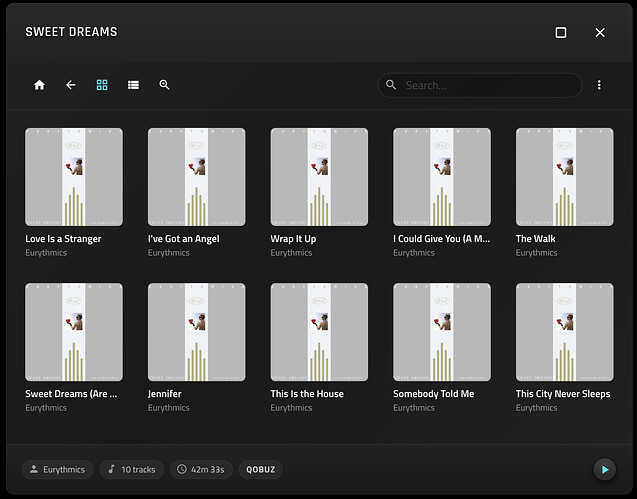Click Eurythmics under This City Never Sleeps

click(x=537, y=408)
